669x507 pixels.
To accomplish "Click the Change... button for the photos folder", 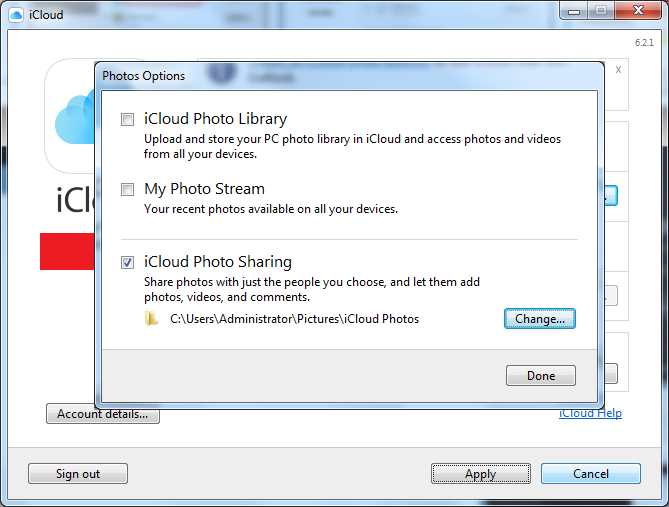I will click(539, 319).
